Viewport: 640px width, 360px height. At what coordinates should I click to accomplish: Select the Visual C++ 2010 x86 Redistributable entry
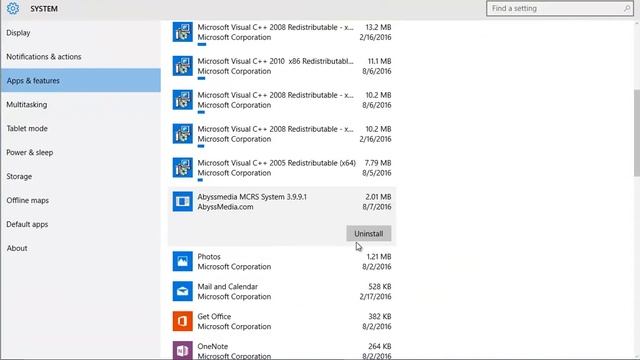275,61
